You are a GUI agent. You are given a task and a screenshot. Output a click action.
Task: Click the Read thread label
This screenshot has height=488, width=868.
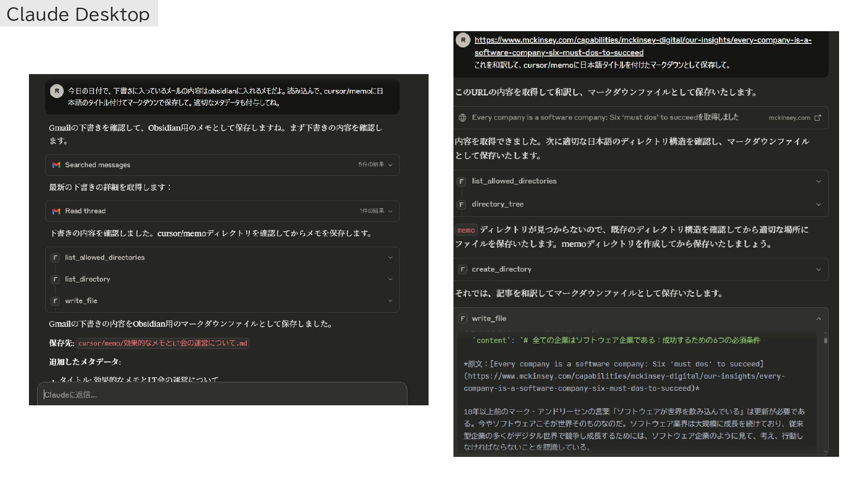[x=85, y=211]
